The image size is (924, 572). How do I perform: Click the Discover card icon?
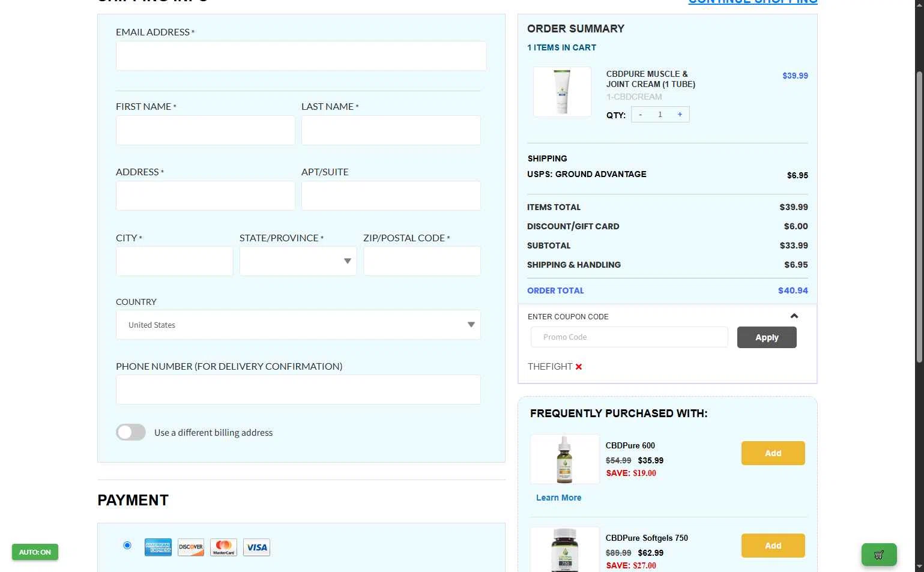coord(191,547)
